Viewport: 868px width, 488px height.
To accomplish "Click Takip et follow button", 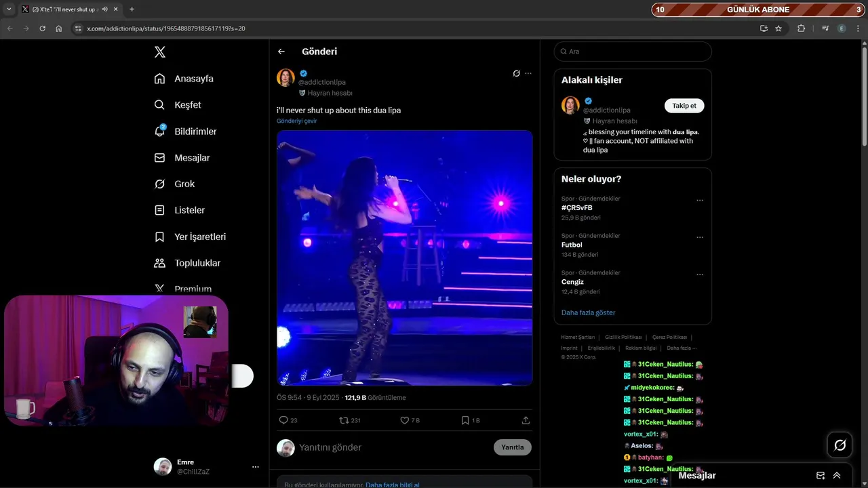I will 684,106.
